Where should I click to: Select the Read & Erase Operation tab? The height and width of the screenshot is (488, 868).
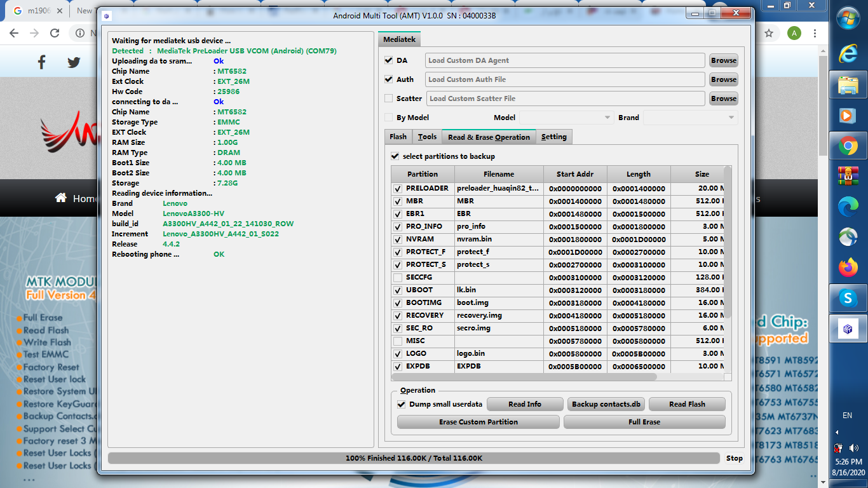point(489,137)
